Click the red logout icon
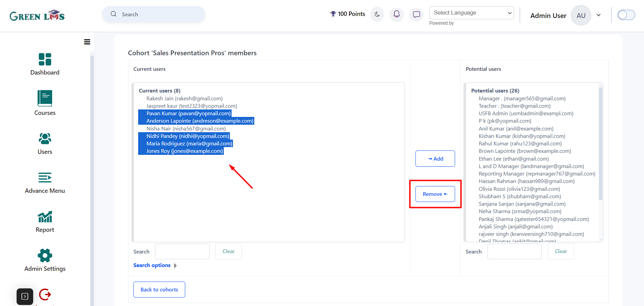 (45, 294)
